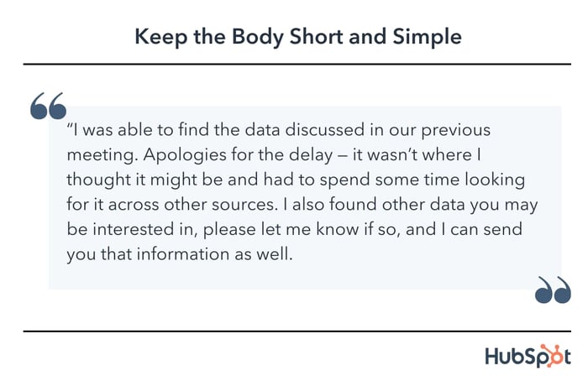Click the word 'Simple' in the title
The width and height of the screenshot is (588, 381).
pos(427,37)
